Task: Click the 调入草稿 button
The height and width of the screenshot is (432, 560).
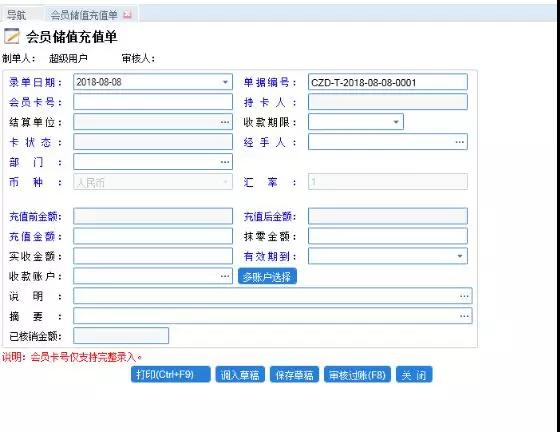Action: [240, 375]
